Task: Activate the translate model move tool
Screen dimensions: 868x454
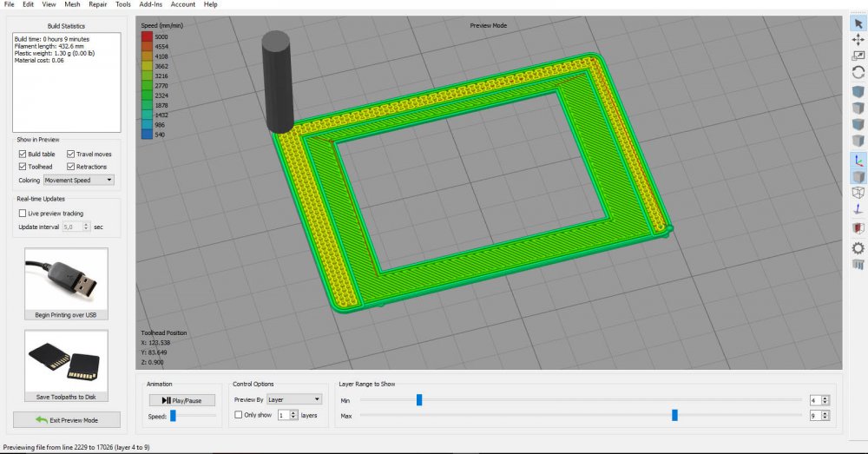Action: [858, 39]
